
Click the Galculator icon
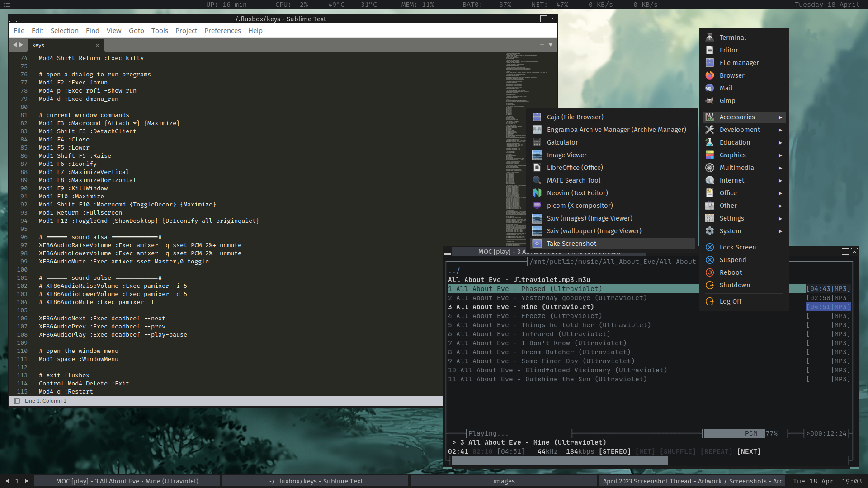coord(537,142)
